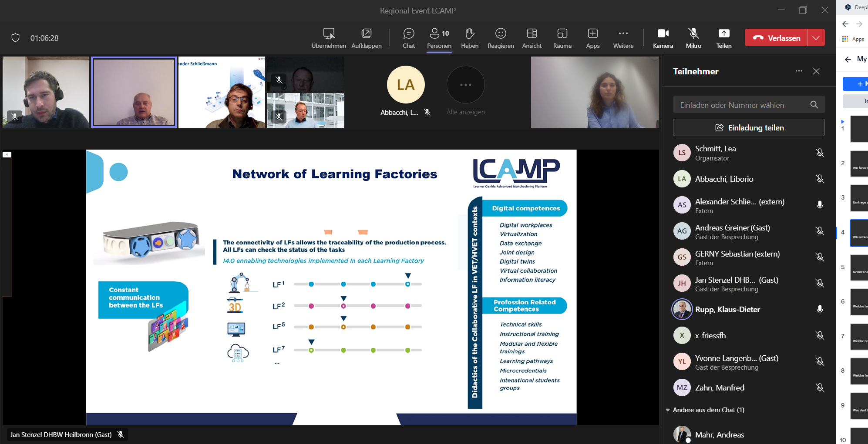Viewport: 868px width, 444px height.
Task: Collapse Andere aus dem Chat section
Action: point(668,410)
